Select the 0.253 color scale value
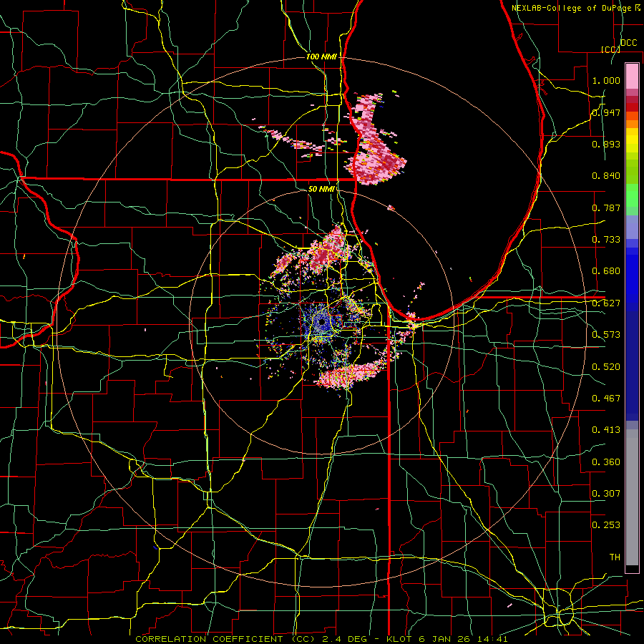Image resolution: width=644 pixels, height=644 pixels. pos(606,525)
